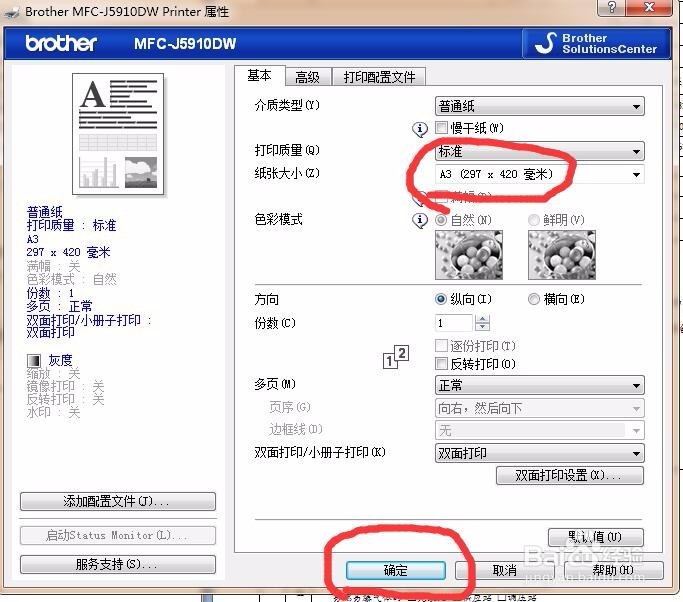
Task: Click the MFC-J5910DW model name in header
Action: point(185,44)
